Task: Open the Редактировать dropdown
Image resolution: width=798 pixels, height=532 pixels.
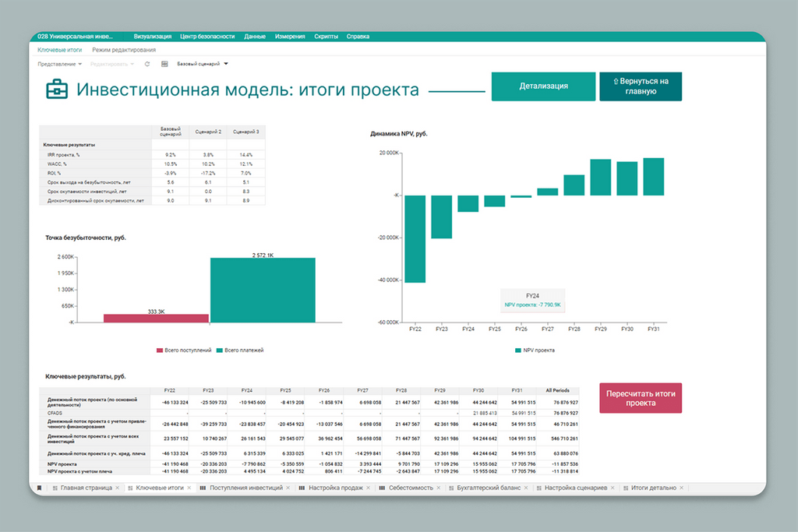Action: pyautogui.click(x=112, y=64)
